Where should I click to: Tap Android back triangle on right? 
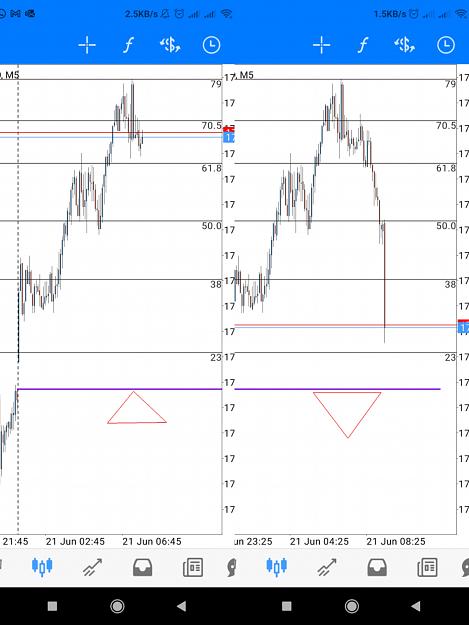point(416,606)
